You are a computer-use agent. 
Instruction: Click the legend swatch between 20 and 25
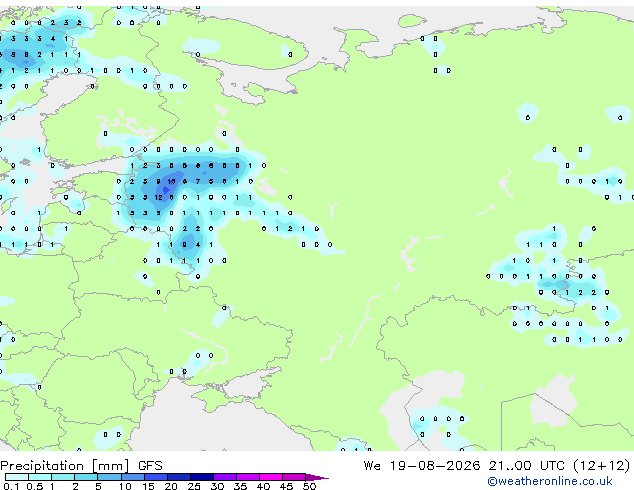pos(178,477)
